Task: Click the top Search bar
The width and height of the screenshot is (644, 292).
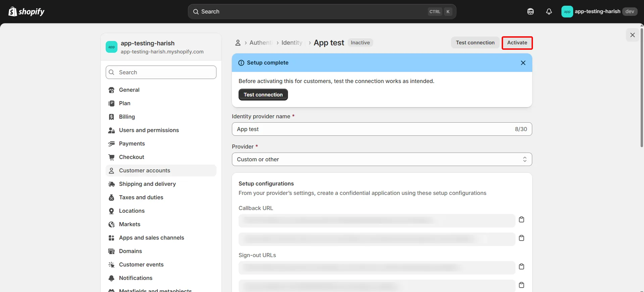Action: pos(322,11)
